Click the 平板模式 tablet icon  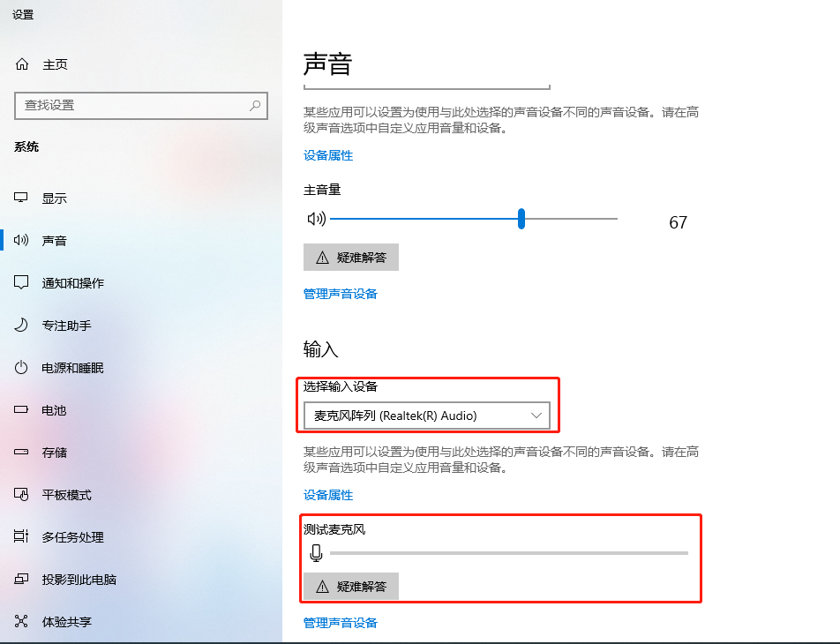tap(21, 494)
